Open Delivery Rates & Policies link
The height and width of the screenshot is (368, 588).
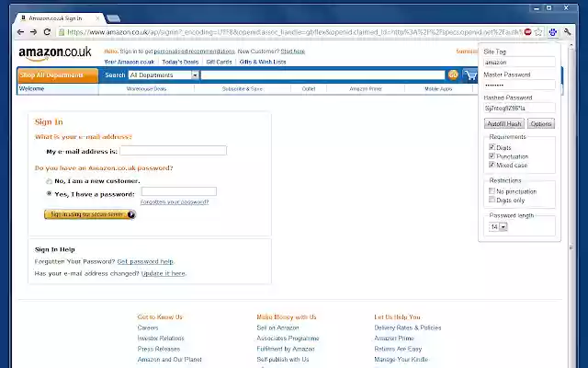click(x=408, y=328)
